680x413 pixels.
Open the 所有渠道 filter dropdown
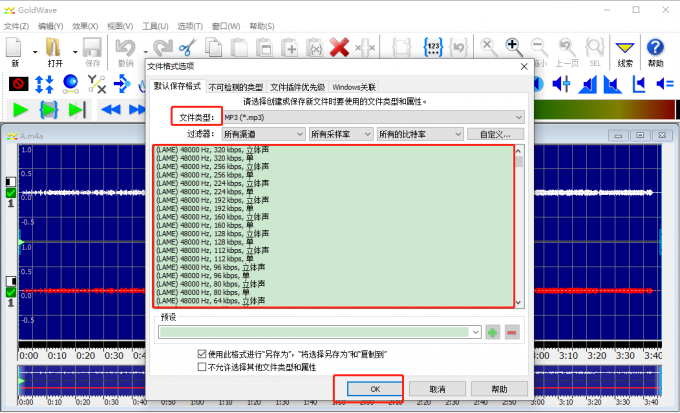tap(263, 134)
